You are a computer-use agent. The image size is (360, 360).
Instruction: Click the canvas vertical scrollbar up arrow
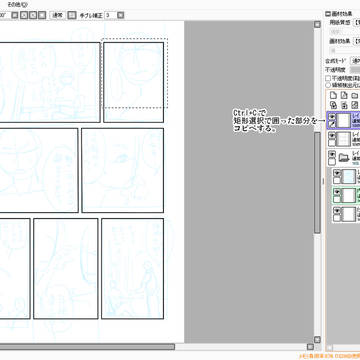point(317,24)
